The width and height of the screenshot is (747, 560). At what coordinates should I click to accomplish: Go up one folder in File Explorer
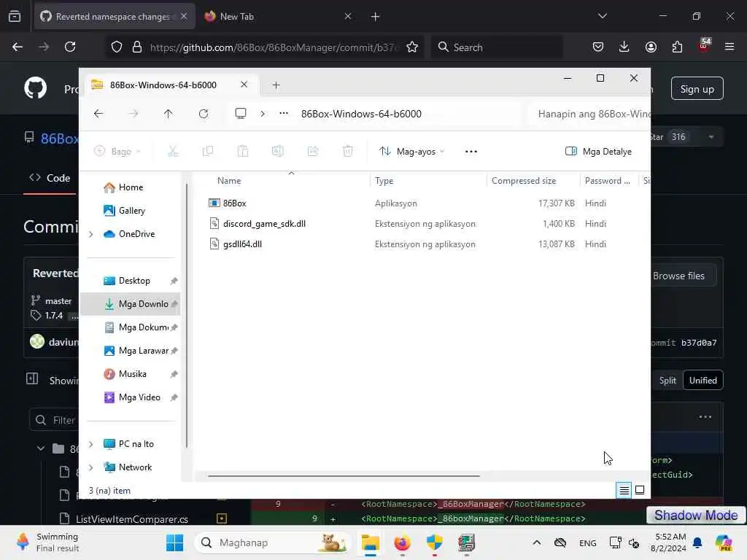coord(169,114)
